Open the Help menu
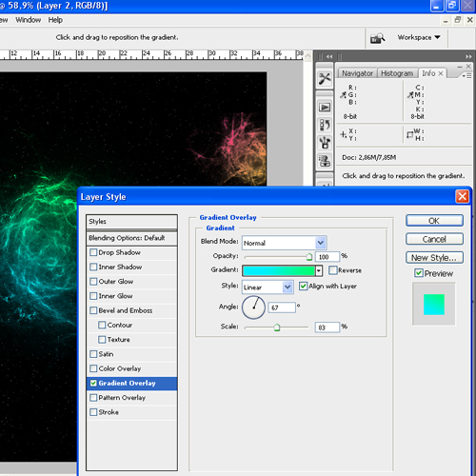Image resolution: width=476 pixels, height=476 pixels. [x=55, y=20]
